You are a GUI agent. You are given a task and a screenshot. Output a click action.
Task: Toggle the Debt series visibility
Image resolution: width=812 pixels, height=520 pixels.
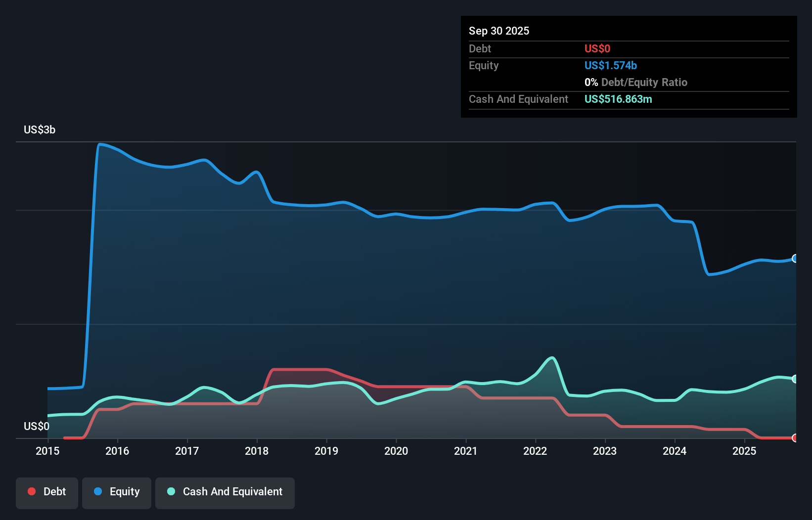point(47,491)
